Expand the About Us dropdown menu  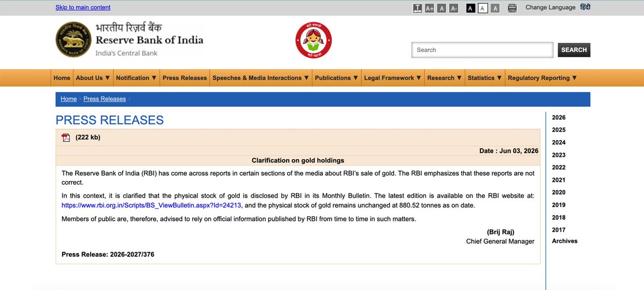(93, 78)
